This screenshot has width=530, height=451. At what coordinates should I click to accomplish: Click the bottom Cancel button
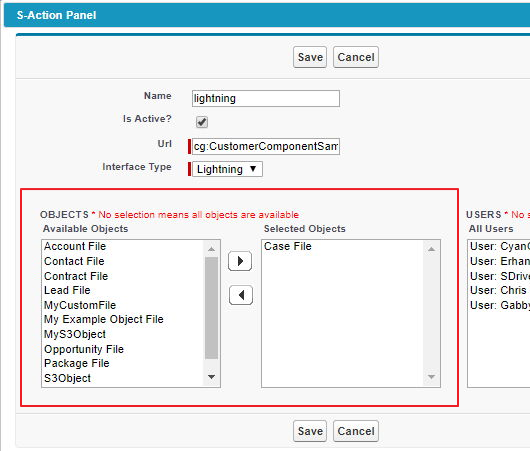coord(356,431)
